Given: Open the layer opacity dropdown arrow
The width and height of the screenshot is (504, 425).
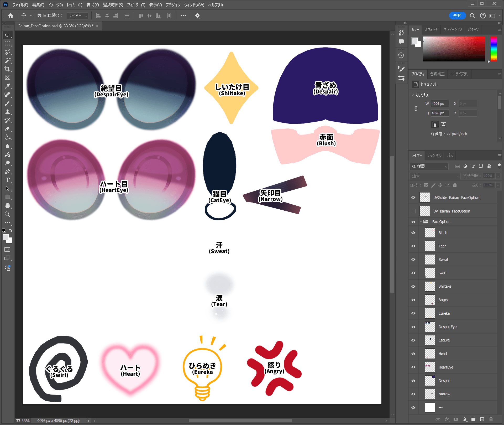Looking at the screenshot, I should (x=498, y=176).
